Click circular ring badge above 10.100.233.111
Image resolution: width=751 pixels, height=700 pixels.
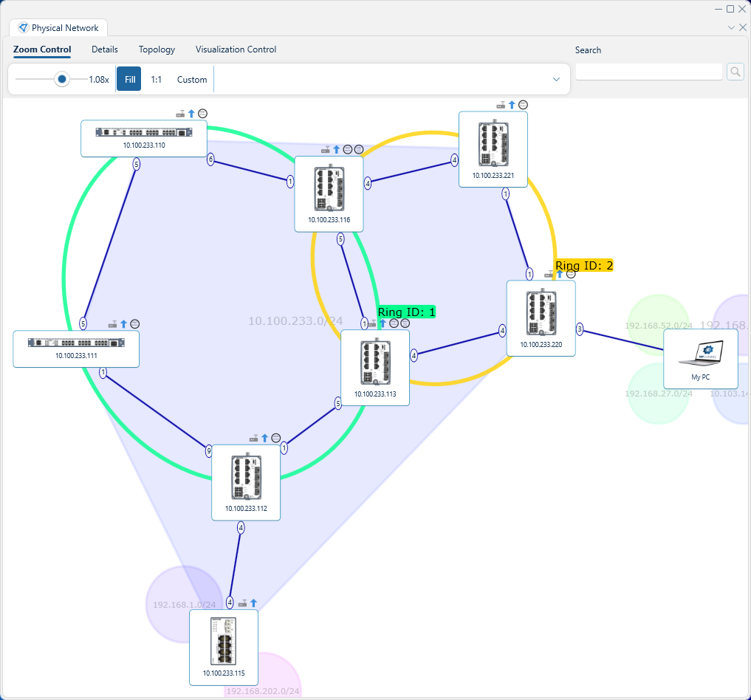point(135,323)
